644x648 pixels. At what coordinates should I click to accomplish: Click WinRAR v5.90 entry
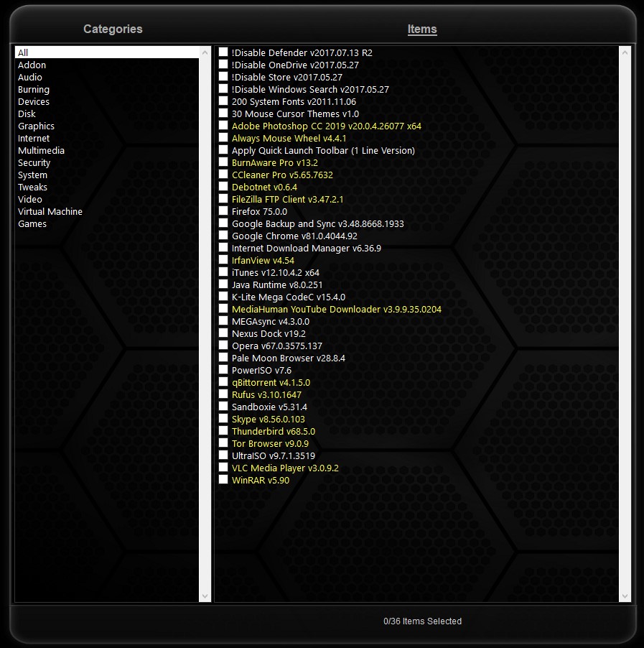pyautogui.click(x=260, y=480)
